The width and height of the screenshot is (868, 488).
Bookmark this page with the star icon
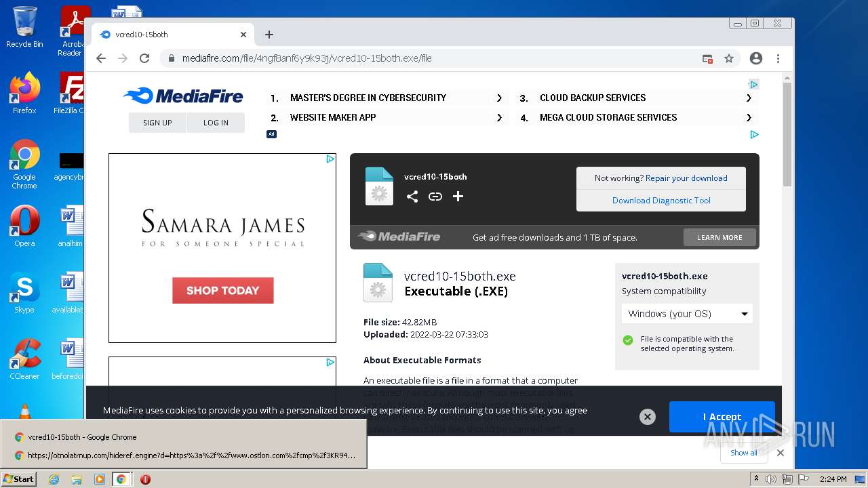[x=729, y=58]
